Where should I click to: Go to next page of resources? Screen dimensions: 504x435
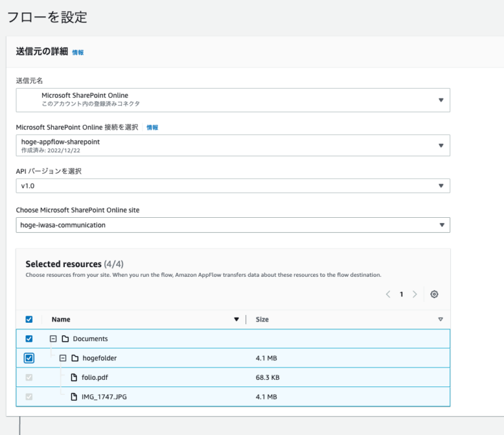[415, 294]
